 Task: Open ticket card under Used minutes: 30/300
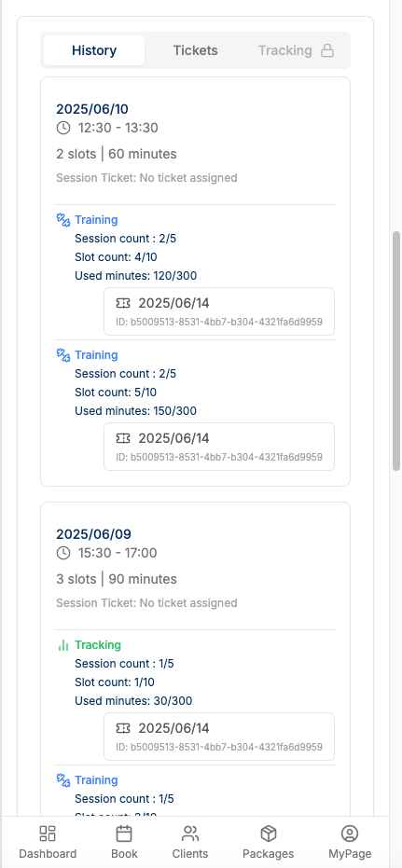[219, 737]
